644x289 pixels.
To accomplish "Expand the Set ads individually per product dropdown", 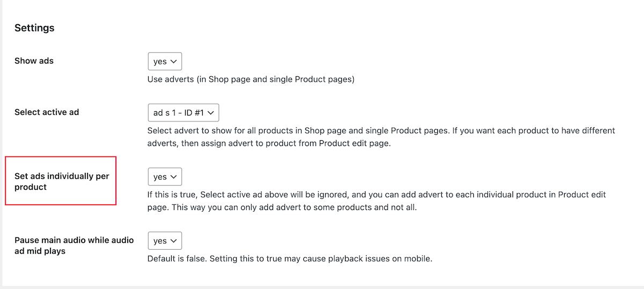I will pos(165,177).
